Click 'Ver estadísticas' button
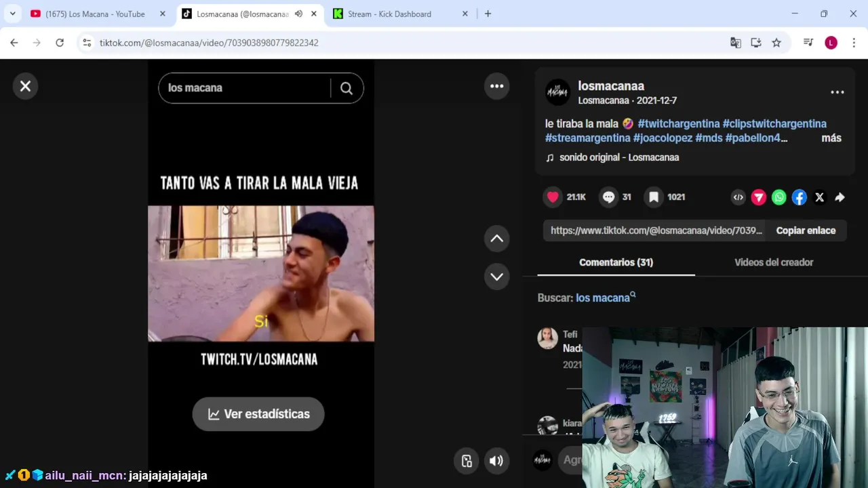This screenshot has width=868, height=488. 258,414
